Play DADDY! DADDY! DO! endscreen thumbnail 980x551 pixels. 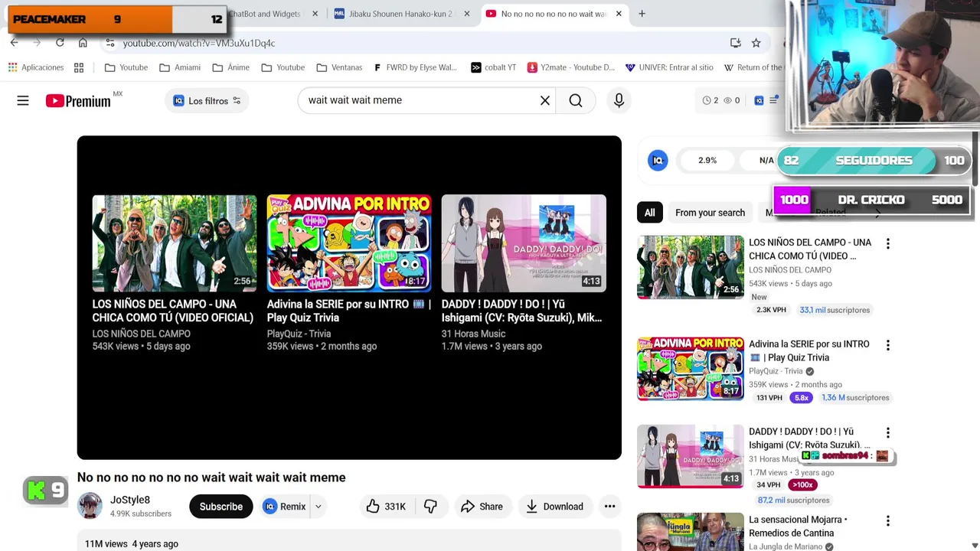pyautogui.click(x=524, y=243)
